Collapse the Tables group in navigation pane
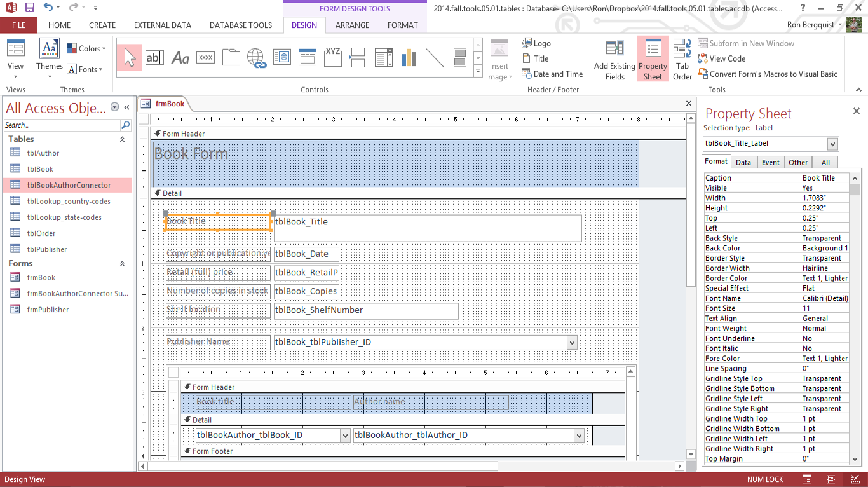868x487 pixels. 123,139
